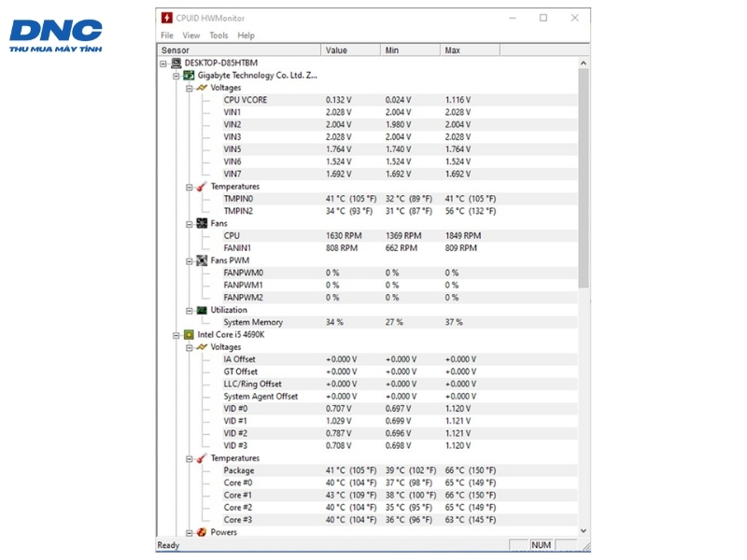Viewport: 747px width, 560px height.
Task: Select the DESKTOP-D85HTBM computer icon
Action: coord(176,63)
